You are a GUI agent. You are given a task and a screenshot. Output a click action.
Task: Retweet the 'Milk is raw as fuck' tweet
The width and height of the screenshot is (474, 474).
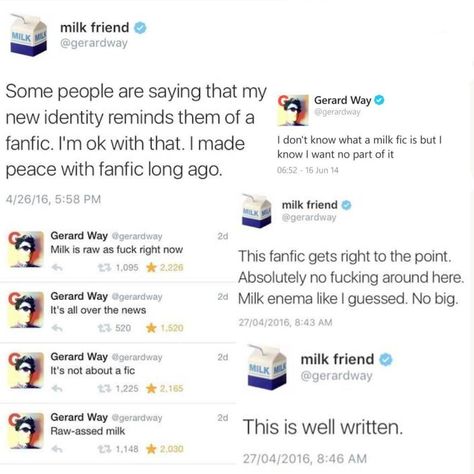pyautogui.click(x=104, y=267)
